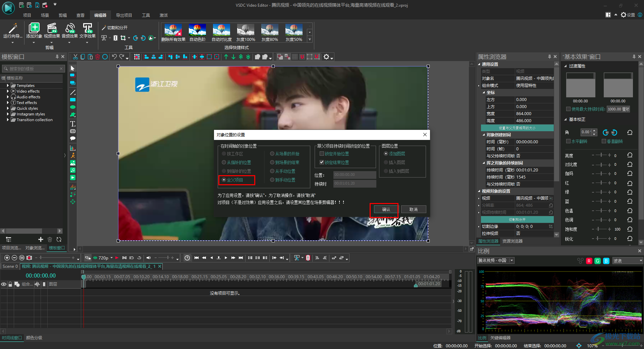Switch to the 颜色分级 bottom tab

[34, 338]
